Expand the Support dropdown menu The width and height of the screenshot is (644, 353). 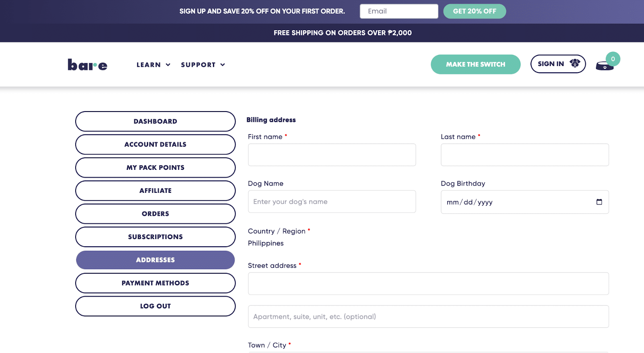click(x=203, y=65)
